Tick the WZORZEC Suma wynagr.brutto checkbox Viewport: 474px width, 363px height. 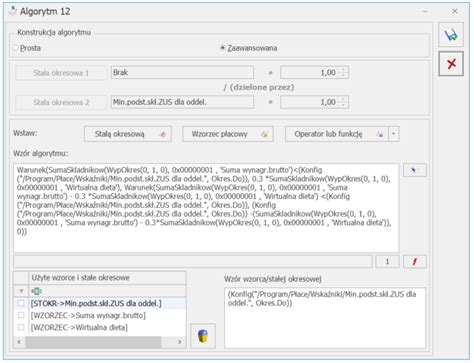(x=21, y=315)
